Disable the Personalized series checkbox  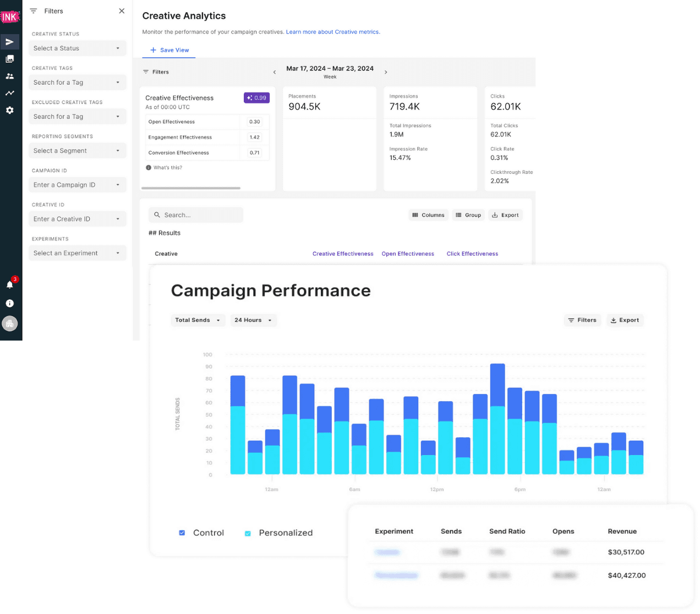pos(248,533)
